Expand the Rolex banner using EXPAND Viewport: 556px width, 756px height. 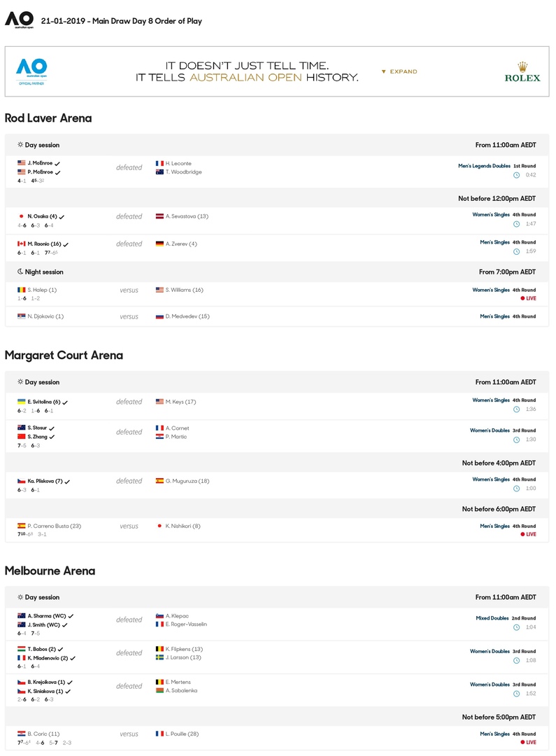tap(399, 71)
